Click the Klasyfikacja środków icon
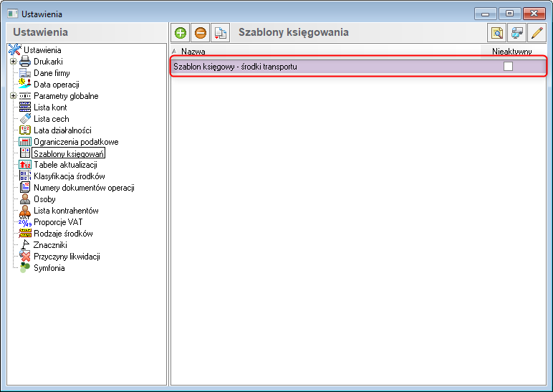This screenshot has width=553, height=392. (x=25, y=176)
